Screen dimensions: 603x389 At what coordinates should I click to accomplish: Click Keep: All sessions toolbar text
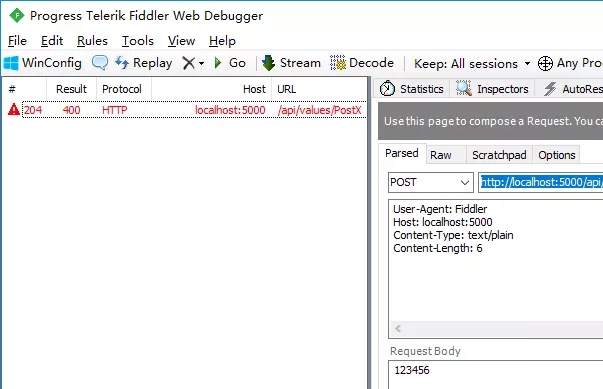(x=466, y=63)
